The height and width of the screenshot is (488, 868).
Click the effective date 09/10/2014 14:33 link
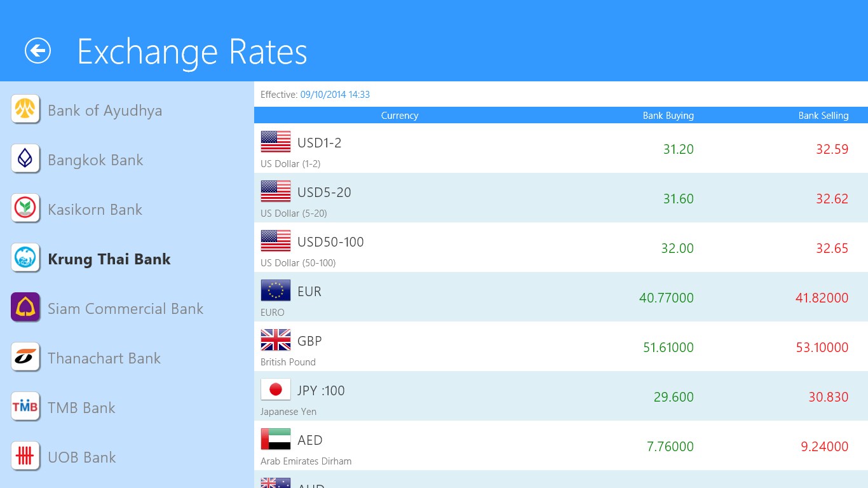[335, 95]
